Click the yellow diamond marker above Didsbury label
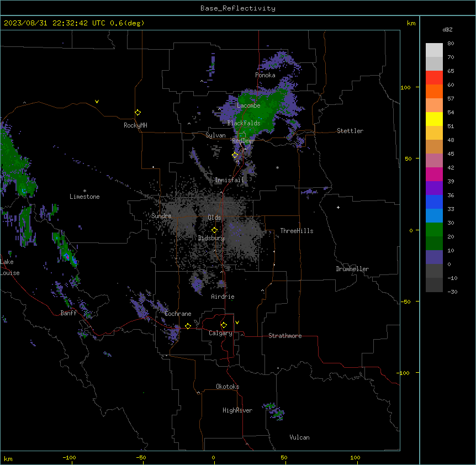The image size is (476, 465). pos(214,230)
